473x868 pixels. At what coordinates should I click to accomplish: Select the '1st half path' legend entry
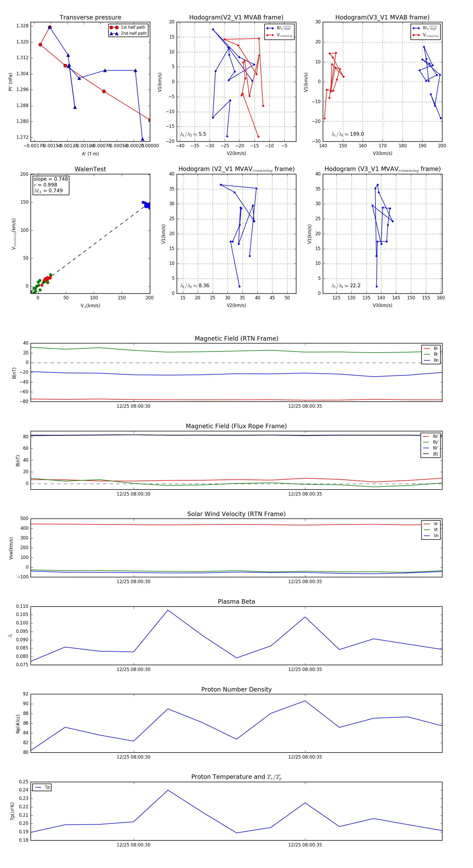[128, 27]
